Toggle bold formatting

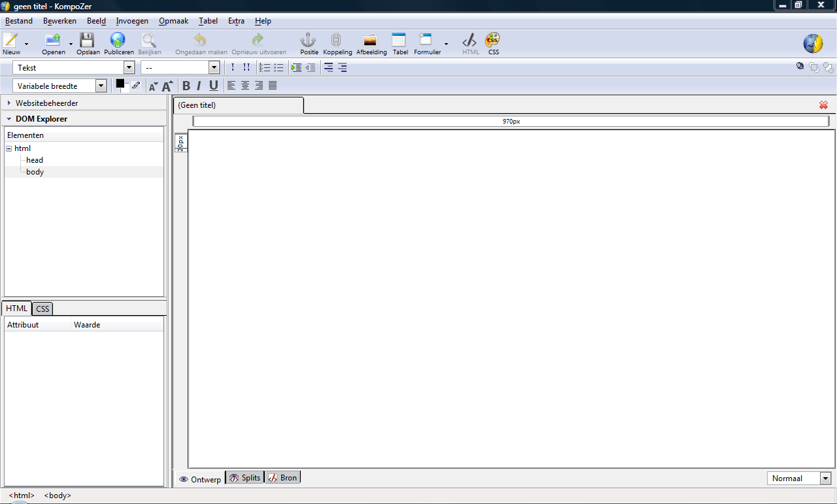point(186,86)
